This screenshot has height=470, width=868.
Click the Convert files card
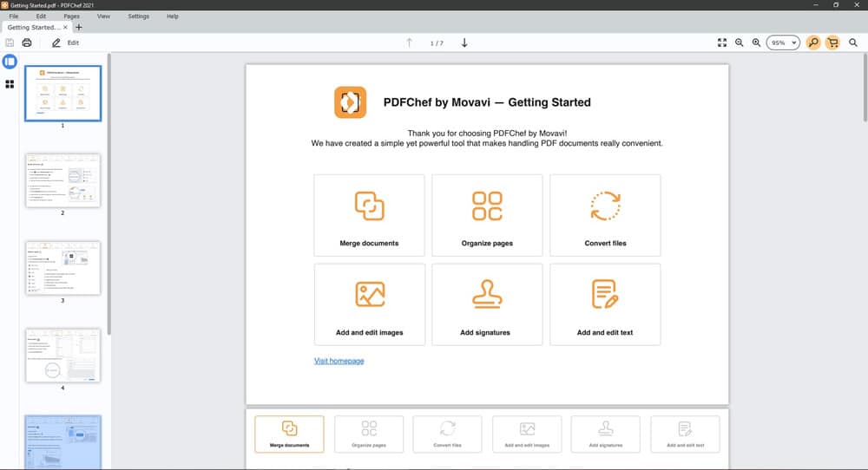click(605, 215)
